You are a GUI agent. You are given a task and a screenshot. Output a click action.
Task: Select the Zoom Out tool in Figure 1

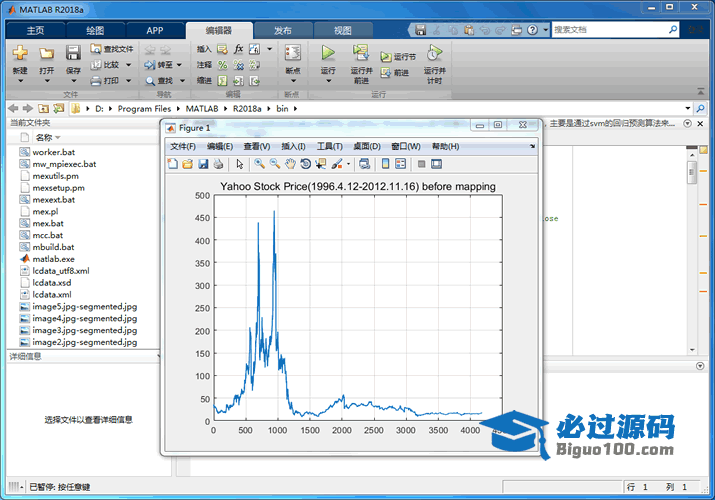[x=275, y=164]
